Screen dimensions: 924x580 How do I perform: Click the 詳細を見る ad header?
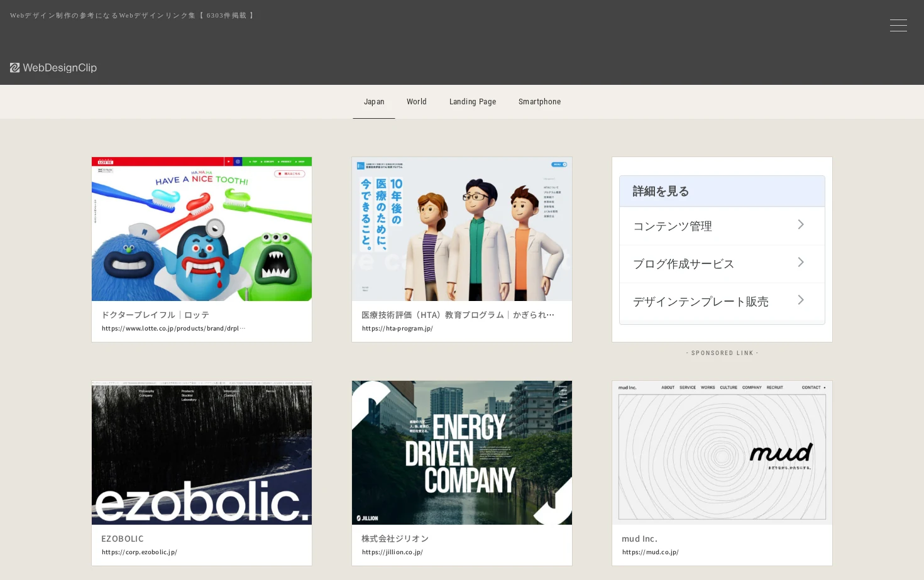click(722, 191)
